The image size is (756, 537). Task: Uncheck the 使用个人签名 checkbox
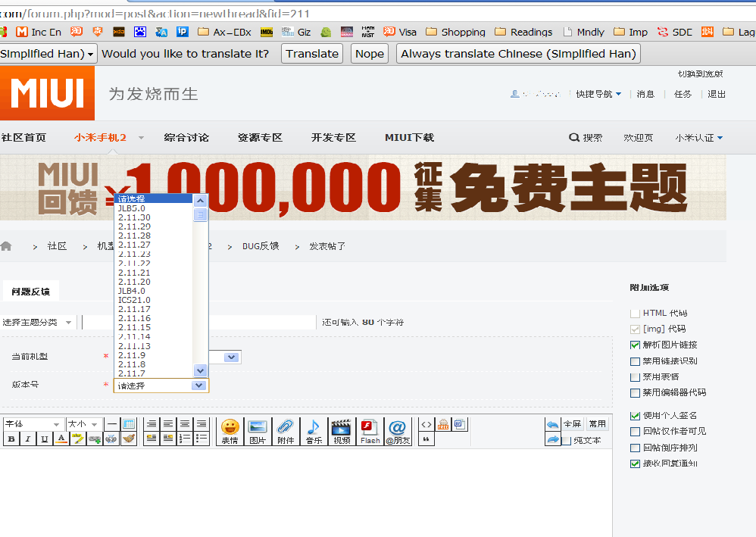click(x=635, y=416)
